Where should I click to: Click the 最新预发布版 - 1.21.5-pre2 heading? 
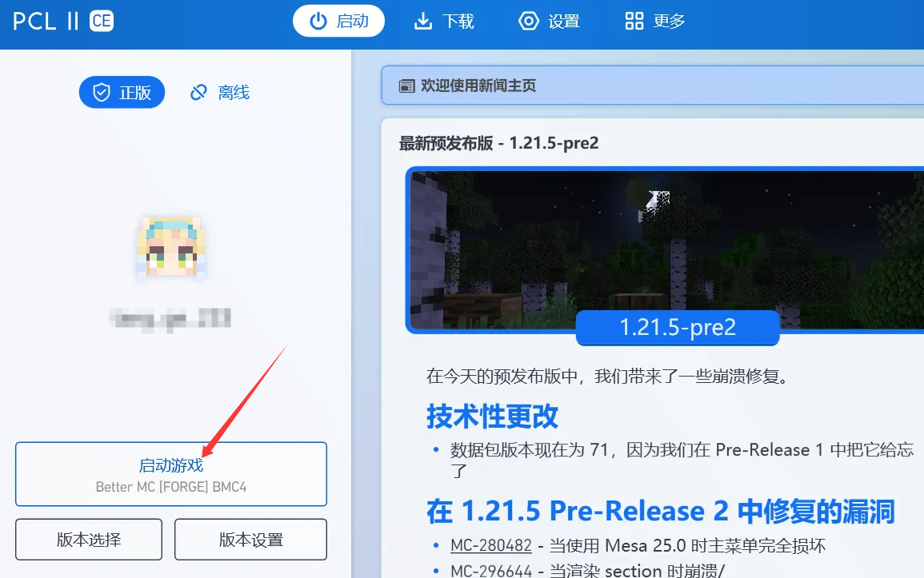coord(498,143)
